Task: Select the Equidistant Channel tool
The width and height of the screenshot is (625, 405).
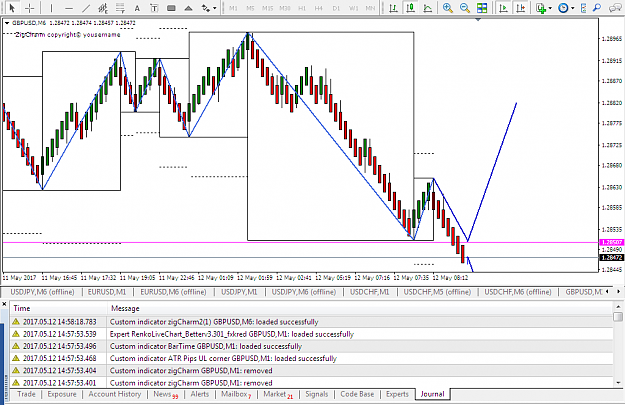Action: tap(103, 8)
